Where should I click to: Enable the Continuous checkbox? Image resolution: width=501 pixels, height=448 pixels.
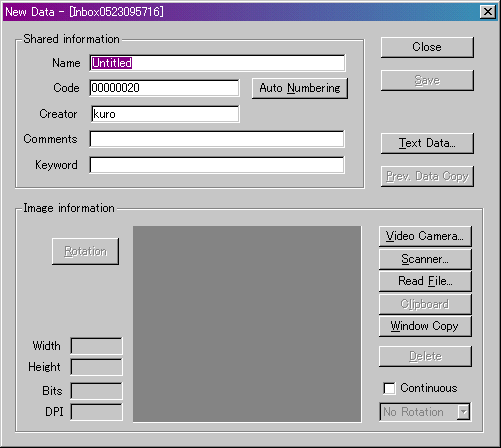click(389, 388)
